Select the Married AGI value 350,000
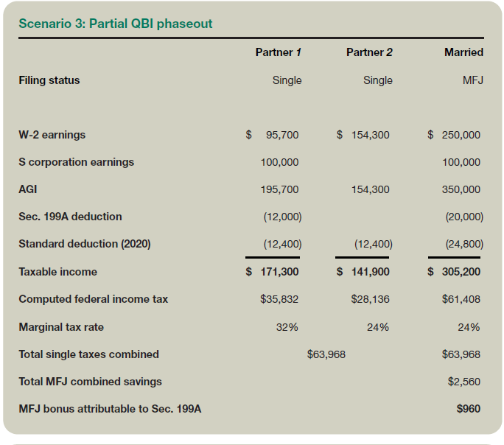 pyautogui.click(x=461, y=189)
